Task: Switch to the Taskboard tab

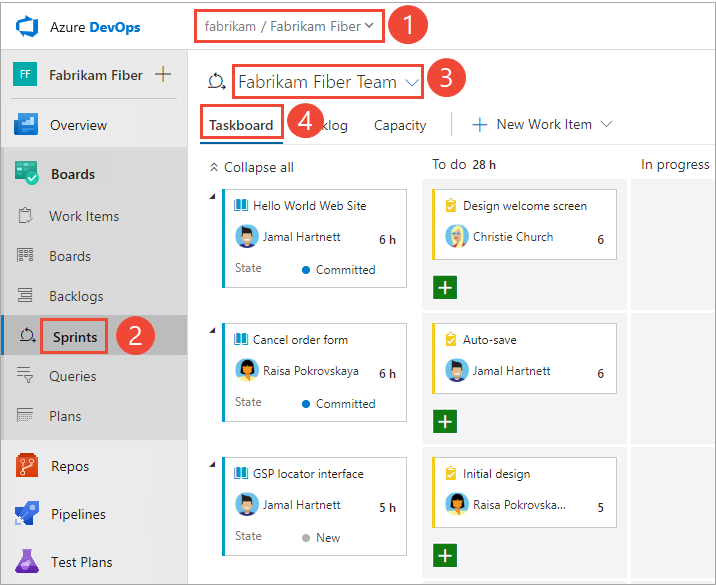Action: (x=241, y=125)
